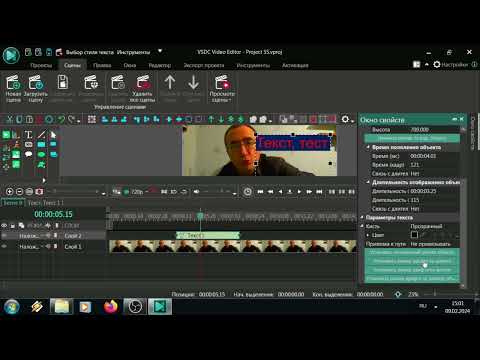
Task: Open the Правка ribbon tab
Action: click(102, 65)
